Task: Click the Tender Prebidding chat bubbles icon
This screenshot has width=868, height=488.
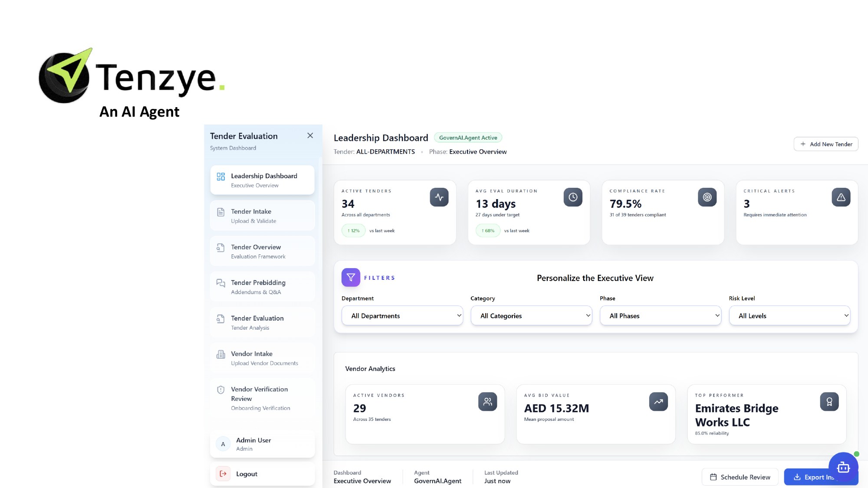Action: click(x=220, y=283)
